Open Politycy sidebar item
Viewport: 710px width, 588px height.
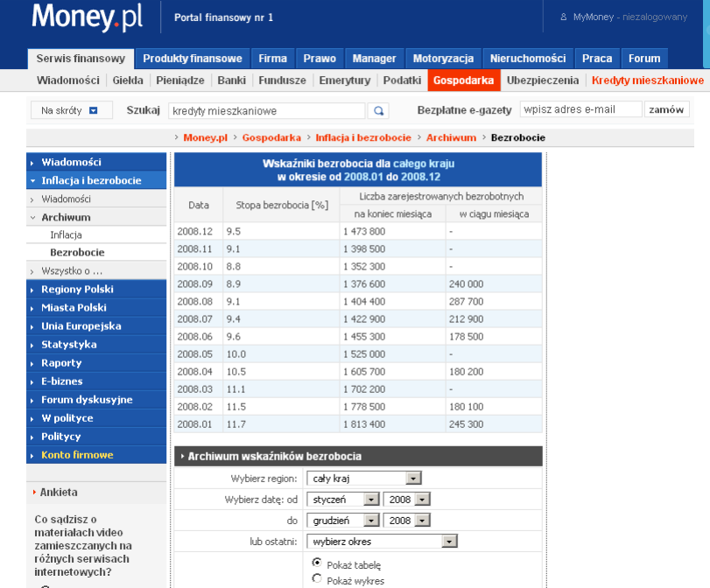point(96,437)
